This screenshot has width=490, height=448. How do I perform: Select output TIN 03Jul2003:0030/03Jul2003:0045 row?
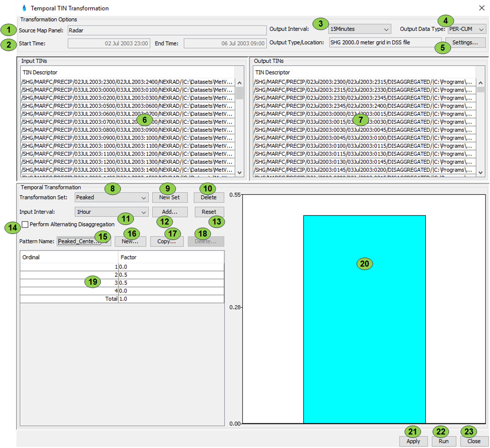(x=365, y=130)
